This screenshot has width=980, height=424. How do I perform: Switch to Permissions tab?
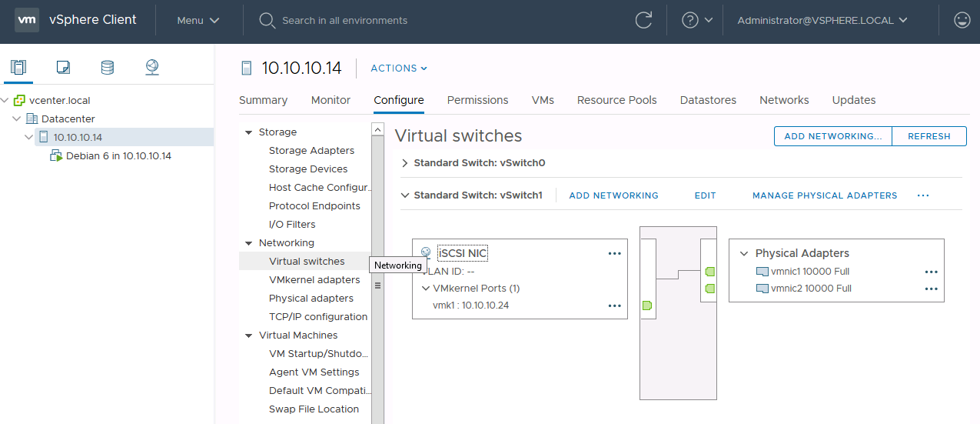tap(477, 100)
